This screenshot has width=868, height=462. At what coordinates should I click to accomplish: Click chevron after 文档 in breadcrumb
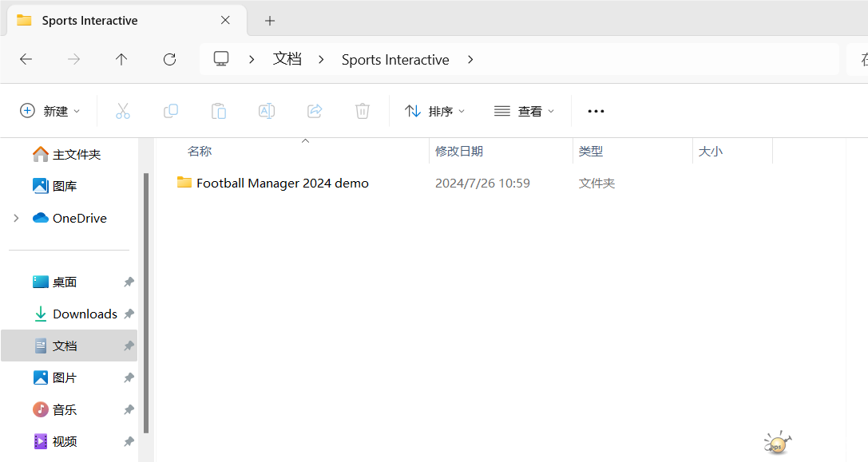pos(321,59)
